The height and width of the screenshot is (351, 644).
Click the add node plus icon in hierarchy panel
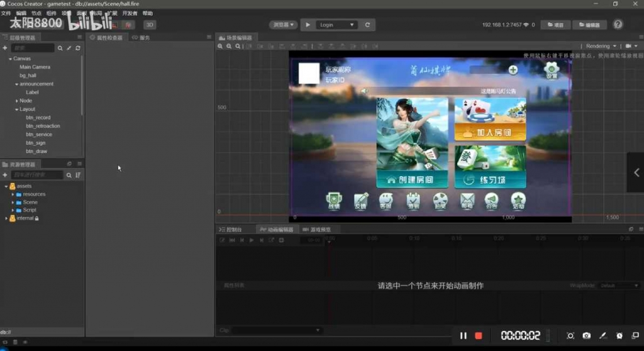coord(5,48)
